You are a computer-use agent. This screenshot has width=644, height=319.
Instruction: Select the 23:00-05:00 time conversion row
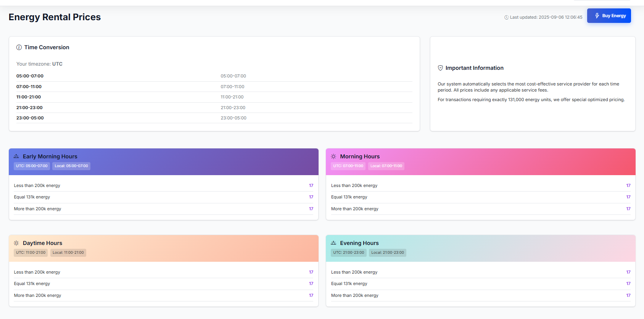214,118
